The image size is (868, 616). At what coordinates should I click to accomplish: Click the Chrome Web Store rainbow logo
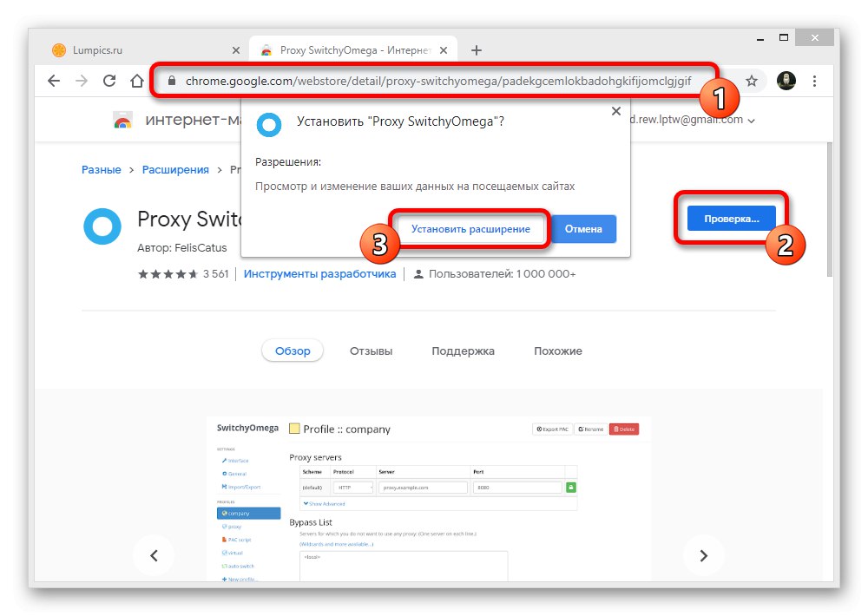122,120
